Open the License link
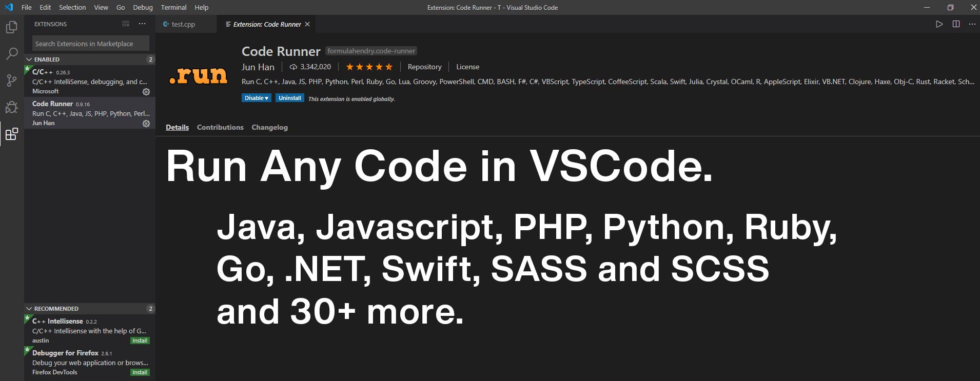 pyautogui.click(x=468, y=67)
